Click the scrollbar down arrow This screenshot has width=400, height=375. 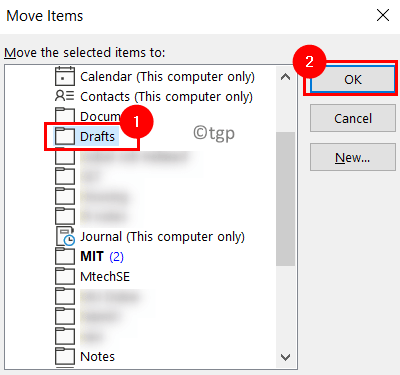(x=285, y=357)
